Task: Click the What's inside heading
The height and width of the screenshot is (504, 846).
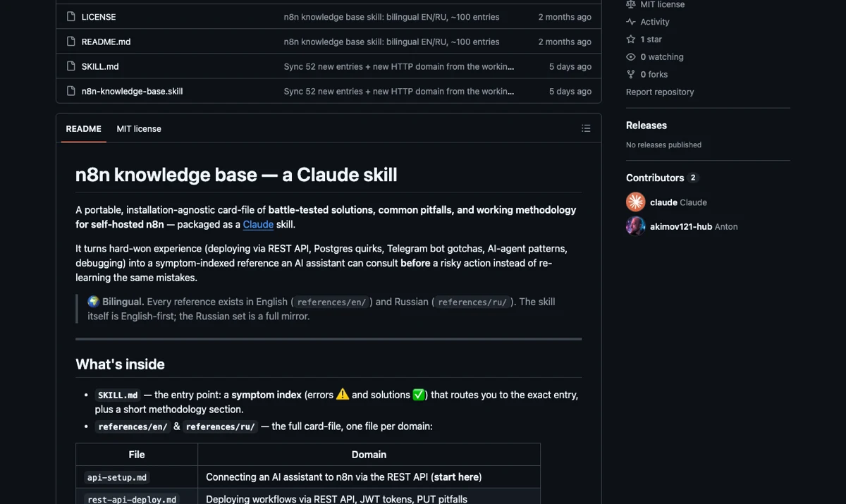Action: 120,364
